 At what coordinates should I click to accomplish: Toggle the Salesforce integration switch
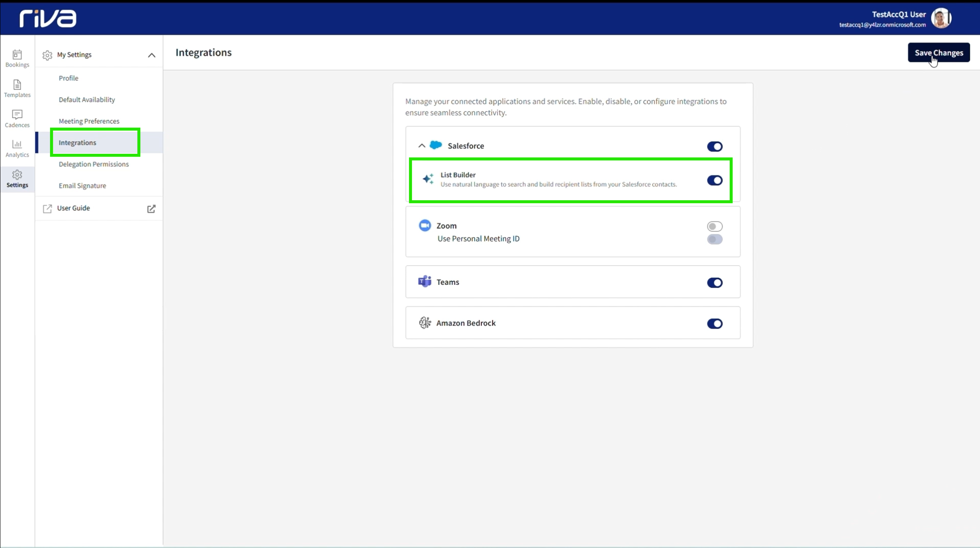tap(715, 146)
